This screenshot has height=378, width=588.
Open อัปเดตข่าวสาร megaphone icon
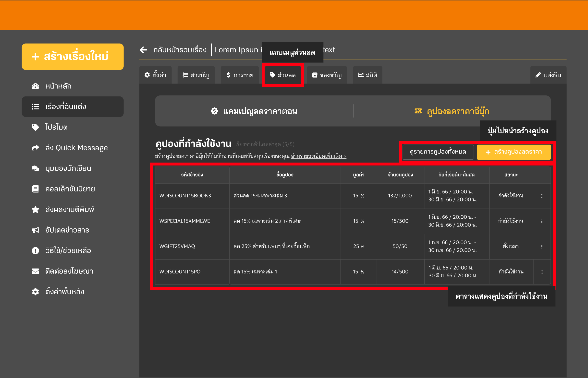click(35, 230)
